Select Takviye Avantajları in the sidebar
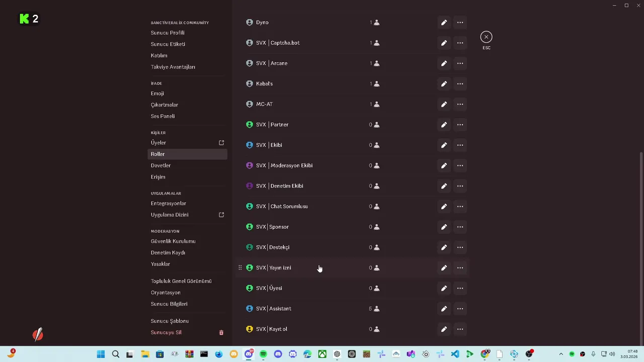The image size is (644, 362). pos(173,67)
